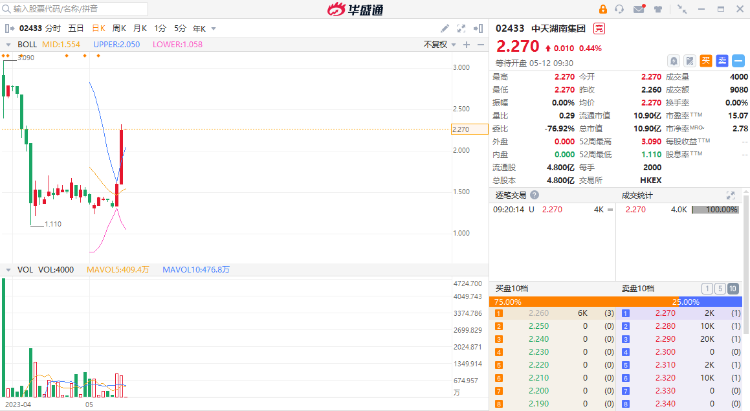This screenshot has height=411, width=750.
Task: Expand the trade statistics panel icon
Action: (x=730, y=195)
